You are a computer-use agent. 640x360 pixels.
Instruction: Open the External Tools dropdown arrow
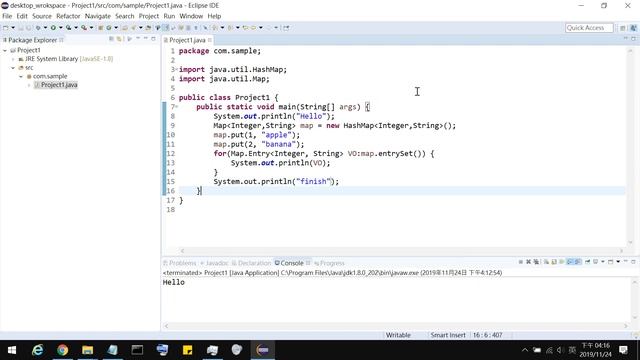[x=91, y=28]
